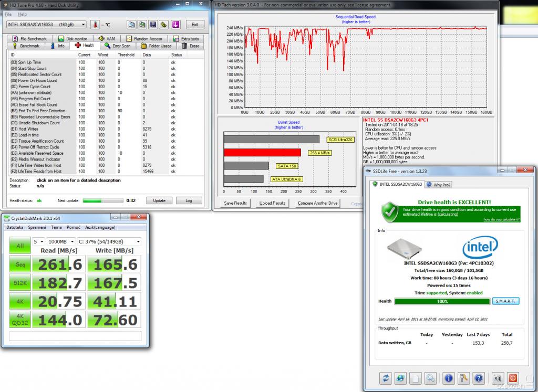Click the 100% Health bar in SSDLife
The image size is (538, 392).
click(x=442, y=301)
